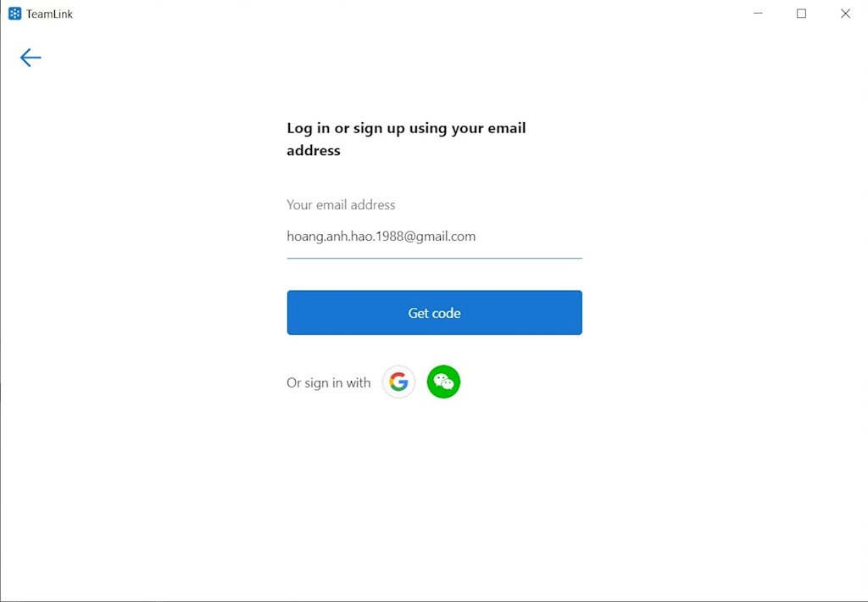Click the blue Get code button
868x602 pixels.
tap(435, 312)
